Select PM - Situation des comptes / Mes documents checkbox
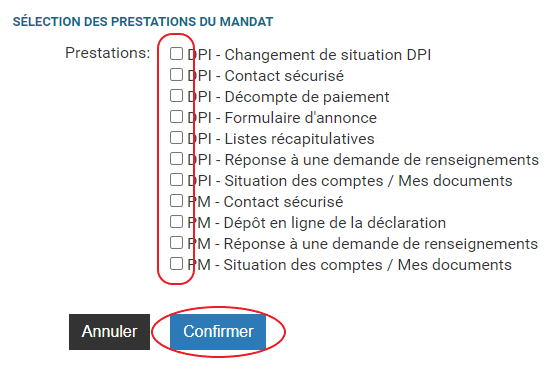Image resolution: width=549 pixels, height=371 pixels. coord(176,264)
